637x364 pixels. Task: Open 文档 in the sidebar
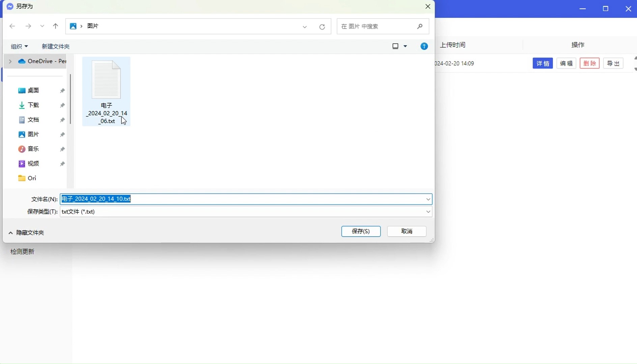[33, 120]
